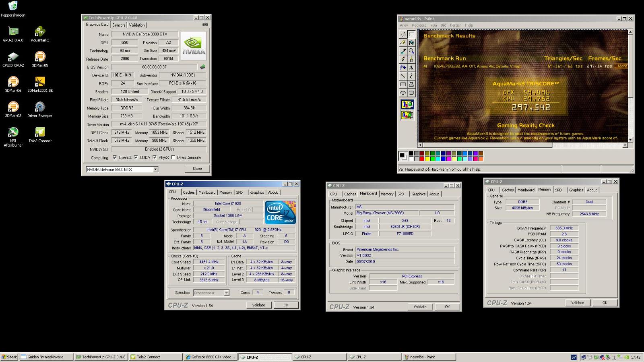Open the GeForce 8800 GTX GPU selector dropdown
Viewport: 644px width, 362px height.
(x=155, y=170)
